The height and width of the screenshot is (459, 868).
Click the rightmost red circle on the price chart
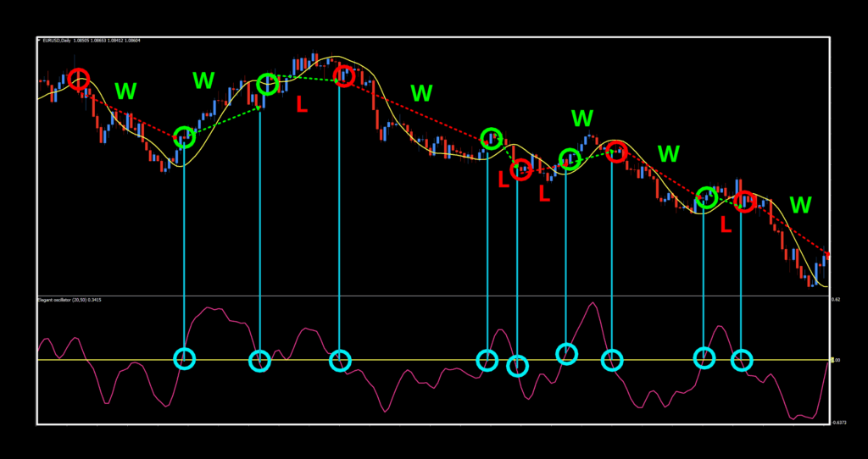[x=744, y=202]
